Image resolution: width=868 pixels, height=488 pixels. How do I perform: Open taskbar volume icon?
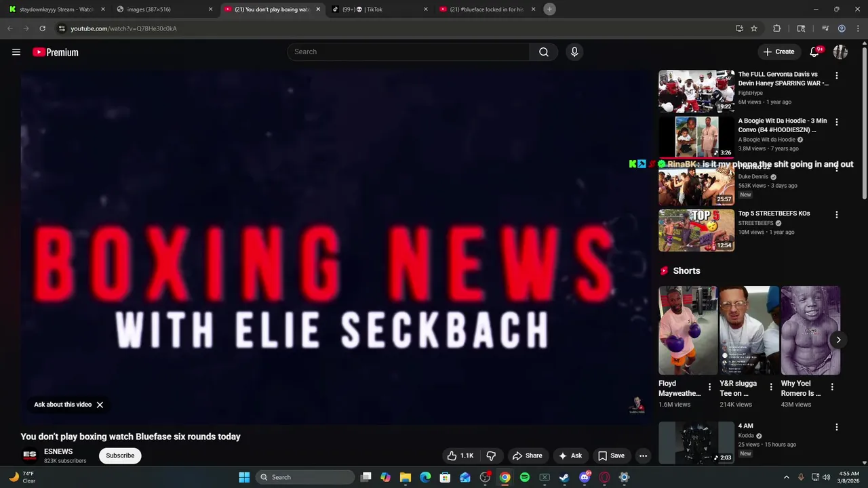pos(826,477)
